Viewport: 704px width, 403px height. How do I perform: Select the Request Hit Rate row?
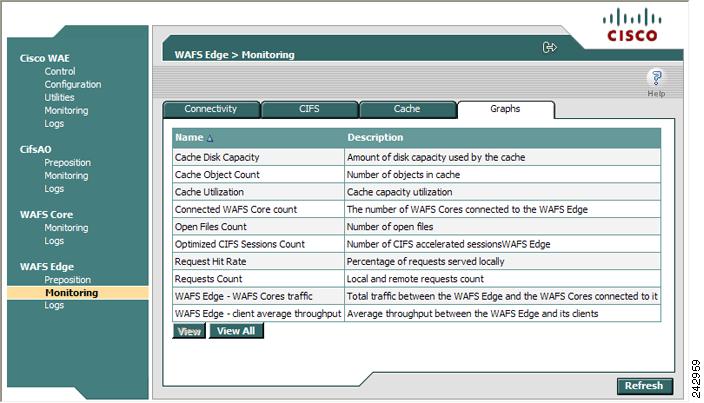417,262
